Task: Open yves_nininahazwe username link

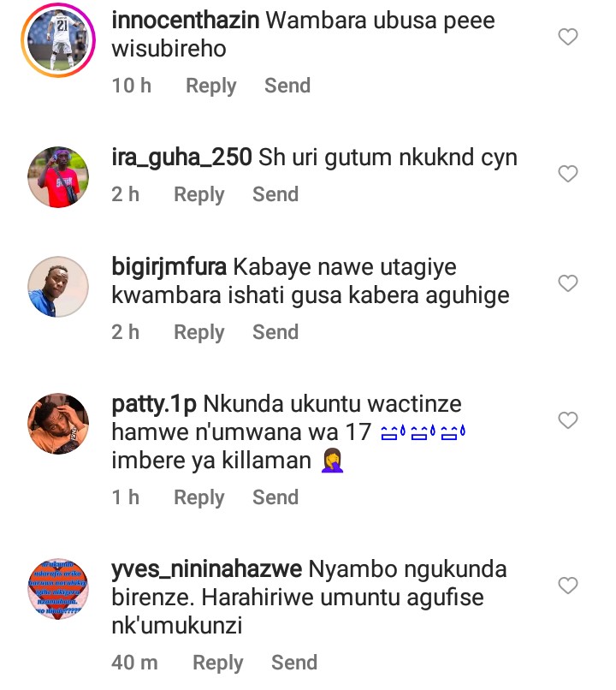Action: tap(207, 570)
